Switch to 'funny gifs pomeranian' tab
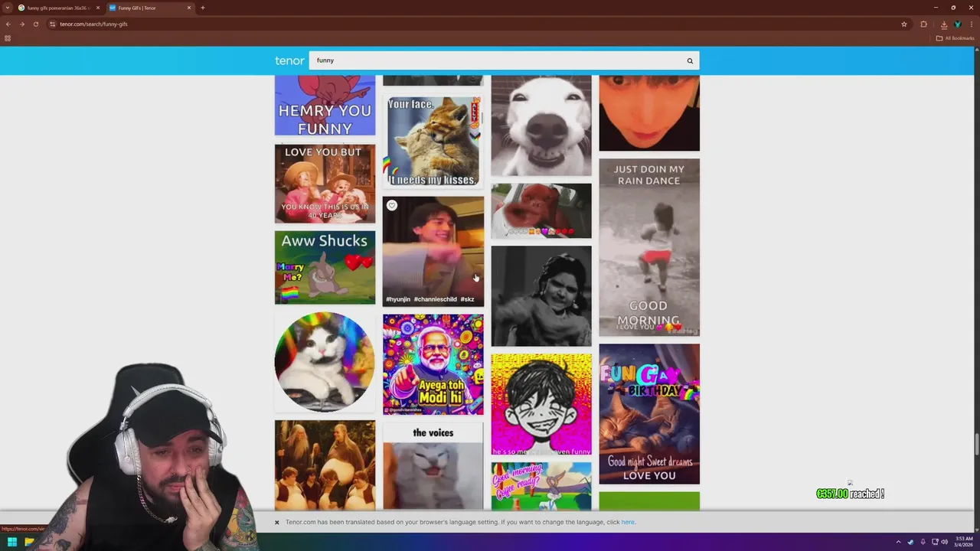 coord(60,8)
